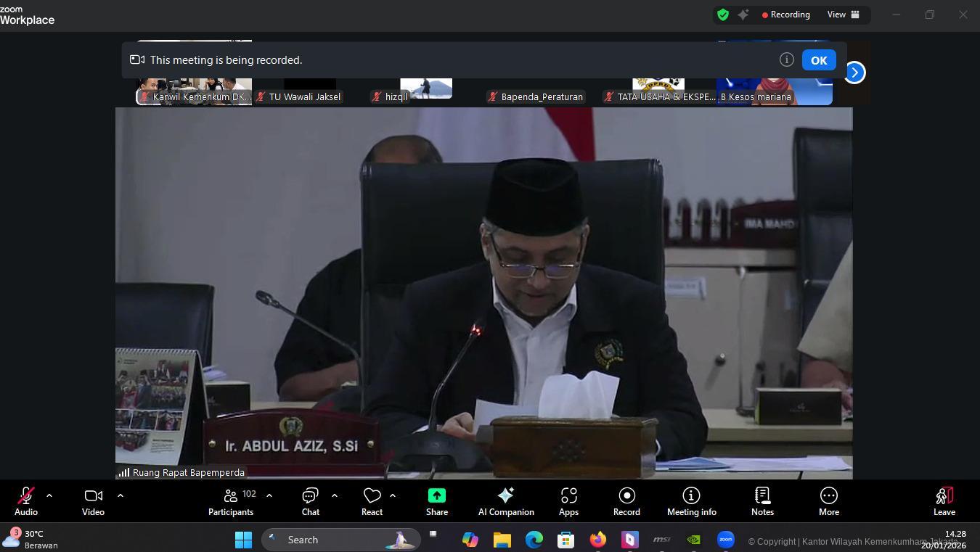
Task: Click the green encryption shield icon
Action: point(723,15)
